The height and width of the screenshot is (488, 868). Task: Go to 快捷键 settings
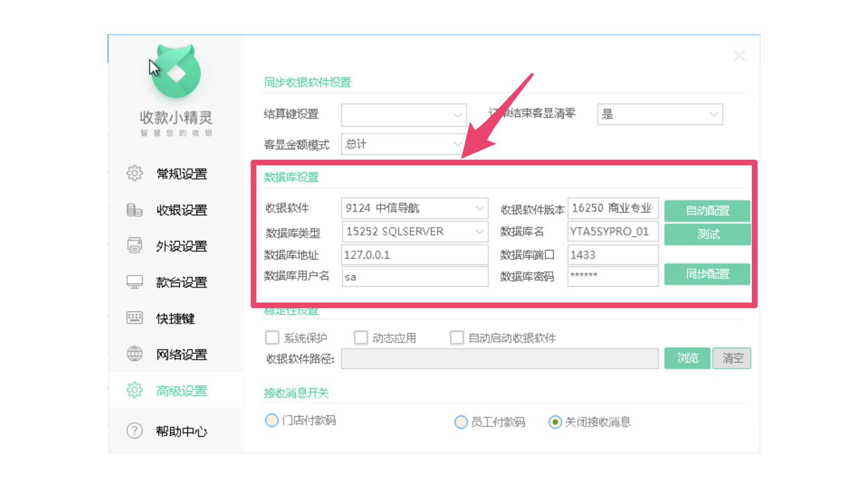pyautogui.click(x=176, y=318)
